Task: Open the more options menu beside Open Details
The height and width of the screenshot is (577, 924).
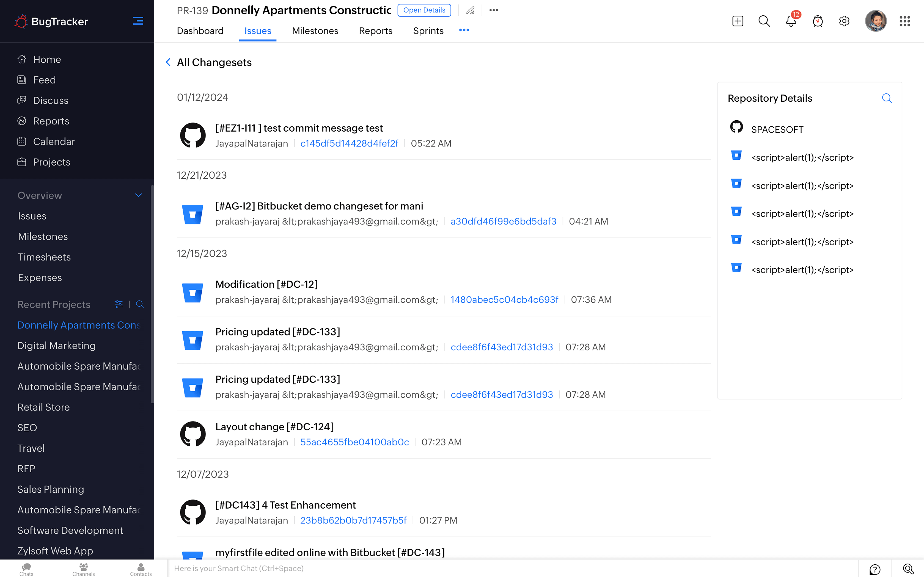Action: pyautogui.click(x=493, y=10)
